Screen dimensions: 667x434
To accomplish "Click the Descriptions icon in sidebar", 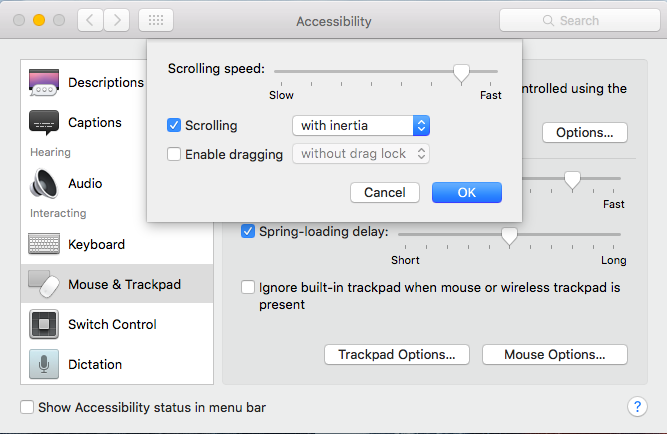I will click(44, 82).
